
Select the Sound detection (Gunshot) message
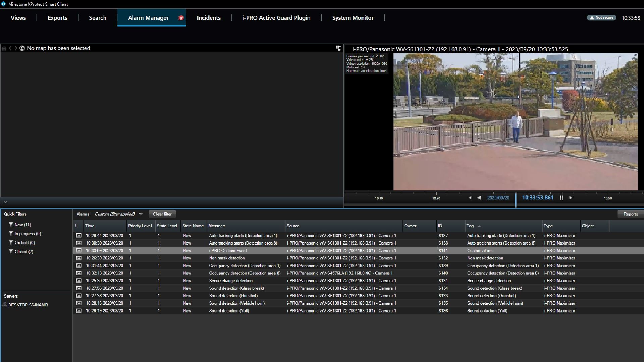click(233, 296)
